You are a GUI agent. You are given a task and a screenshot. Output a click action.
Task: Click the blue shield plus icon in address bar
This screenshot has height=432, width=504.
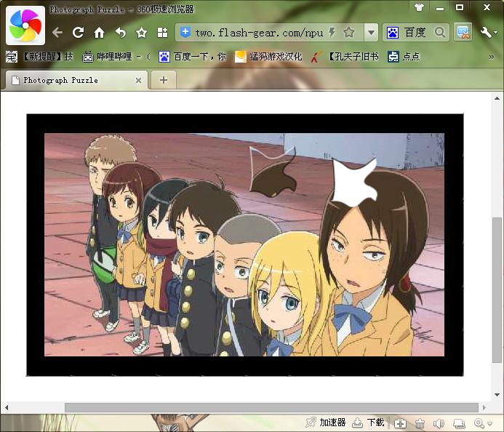pos(185,32)
